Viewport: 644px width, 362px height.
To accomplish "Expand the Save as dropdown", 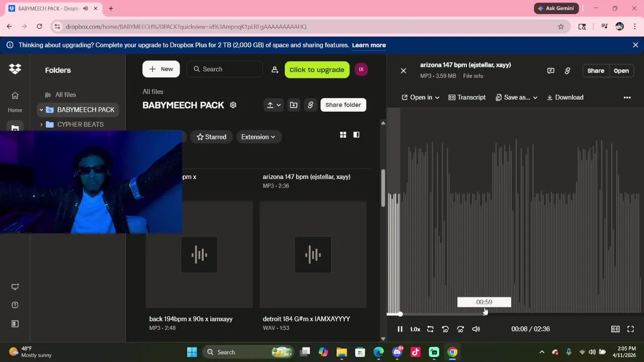I will pos(517,98).
